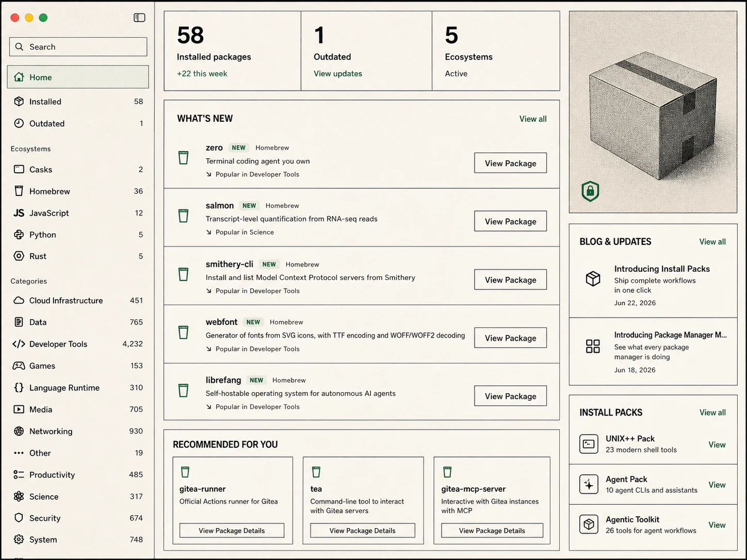Open Introducing Install Packs blog post

(653, 285)
